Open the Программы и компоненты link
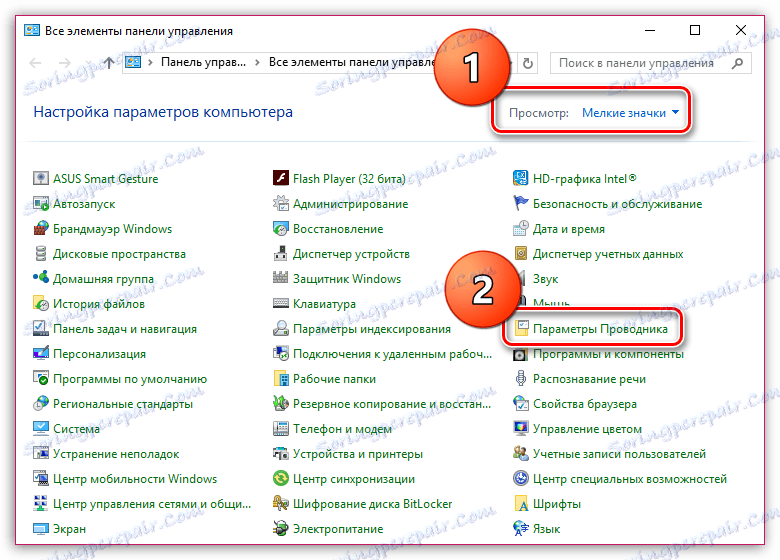 (608, 354)
